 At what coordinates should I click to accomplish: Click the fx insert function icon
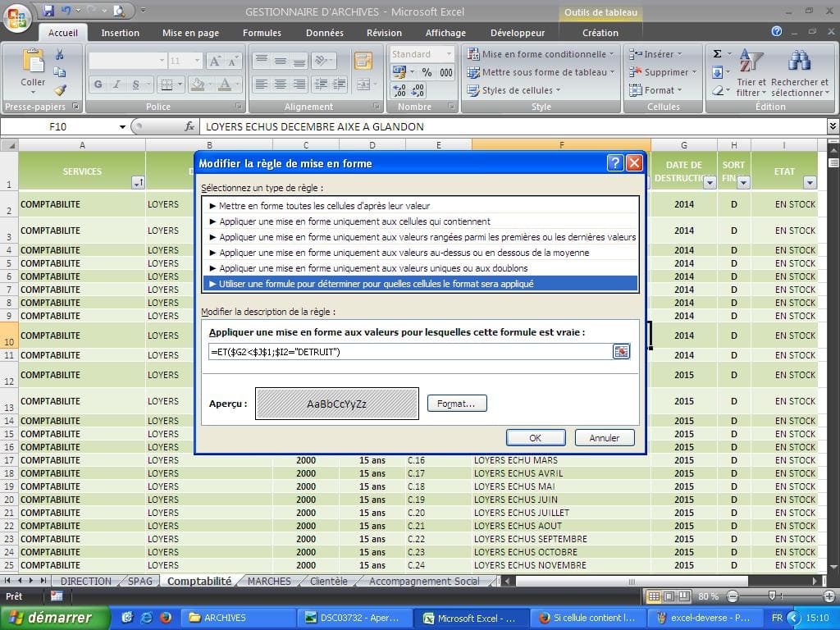(x=189, y=127)
